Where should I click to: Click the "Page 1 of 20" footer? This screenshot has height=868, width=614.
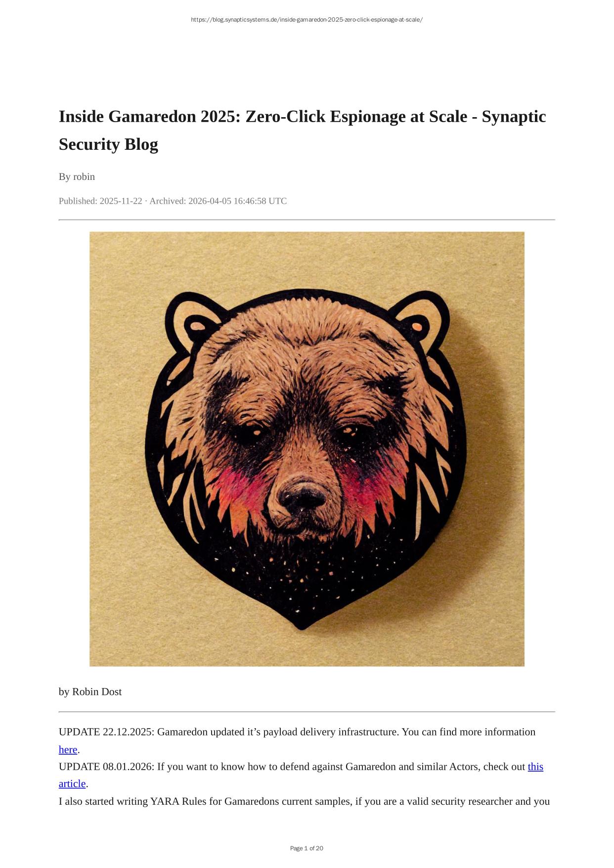(x=307, y=848)
